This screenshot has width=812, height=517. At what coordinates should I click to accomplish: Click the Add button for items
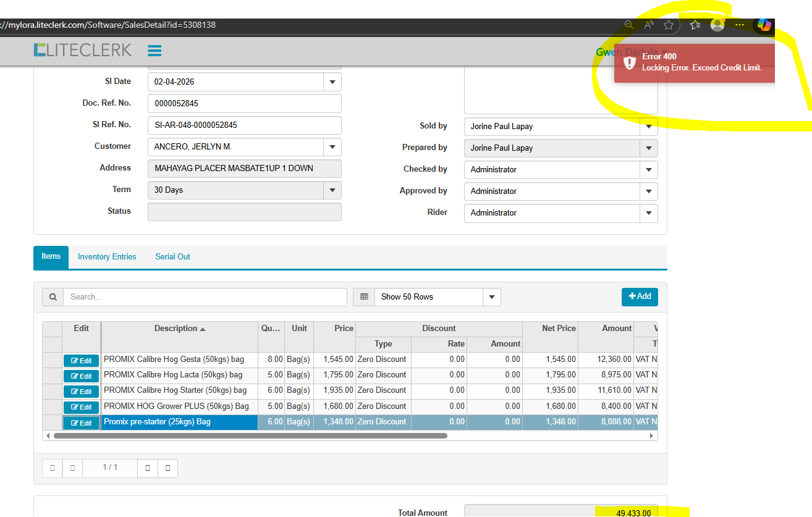pos(640,296)
